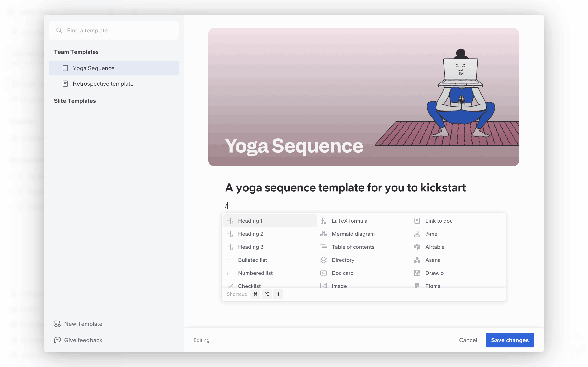Click the Directory layers icon
The image size is (588, 367).
click(323, 260)
